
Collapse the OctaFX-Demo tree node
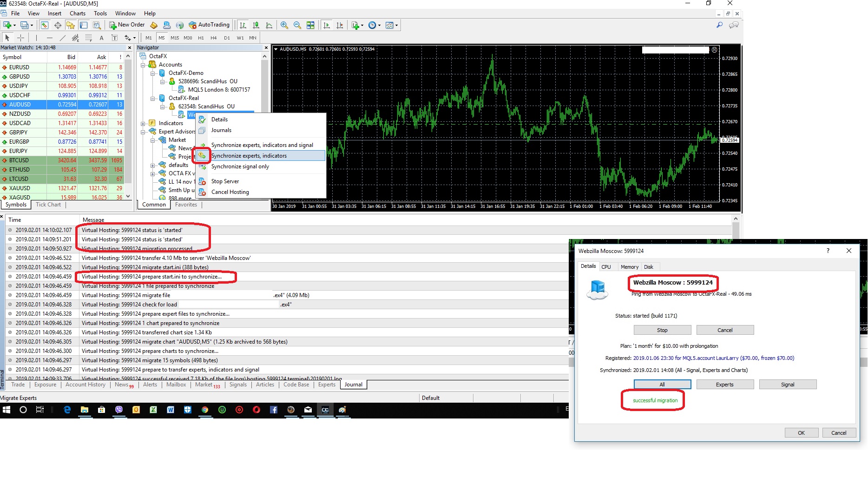click(153, 73)
